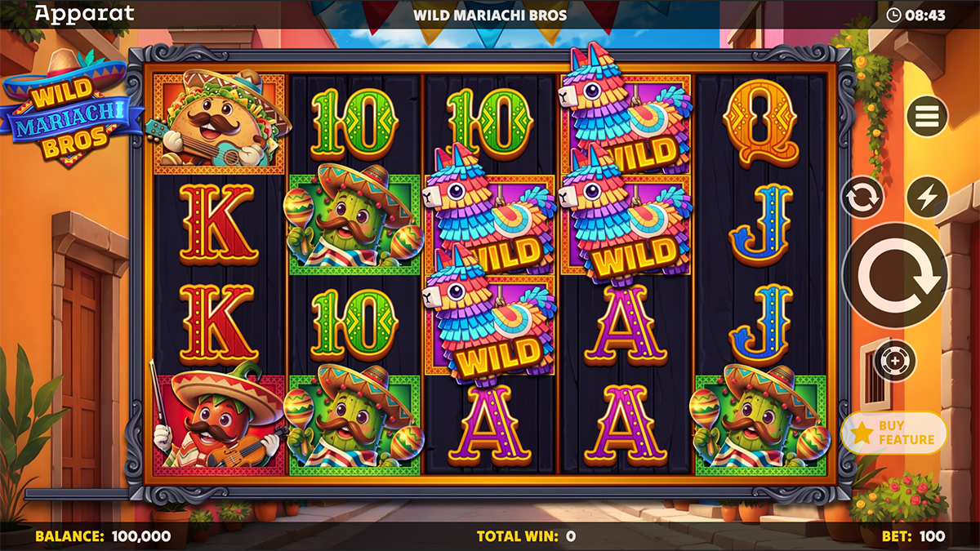This screenshot has height=551, width=980.
Task: Enable autoplay with circular arrows icon
Action: pos(862,198)
